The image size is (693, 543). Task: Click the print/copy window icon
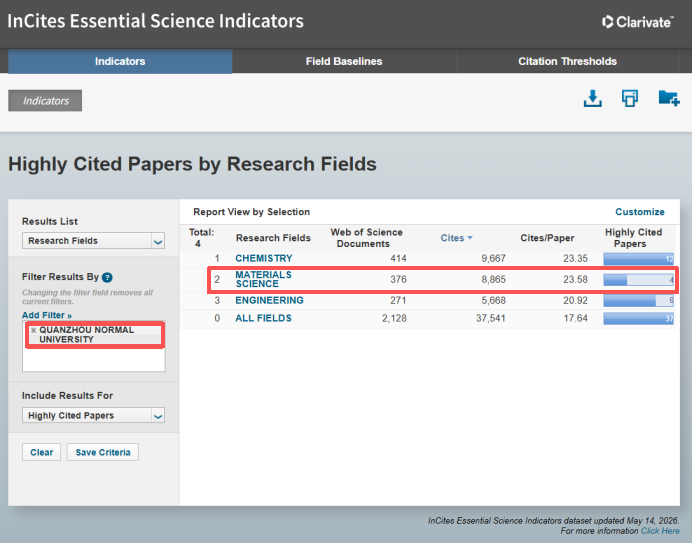pyautogui.click(x=630, y=98)
